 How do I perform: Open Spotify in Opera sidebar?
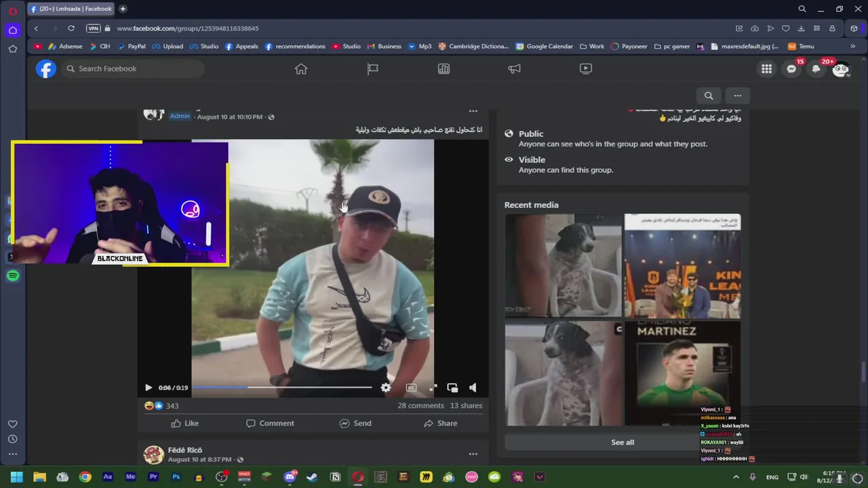click(13, 276)
